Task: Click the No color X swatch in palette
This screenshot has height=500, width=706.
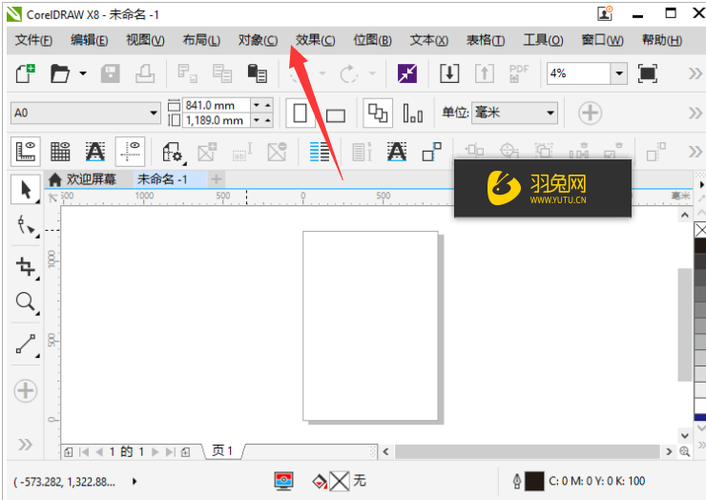Action: coord(700,230)
